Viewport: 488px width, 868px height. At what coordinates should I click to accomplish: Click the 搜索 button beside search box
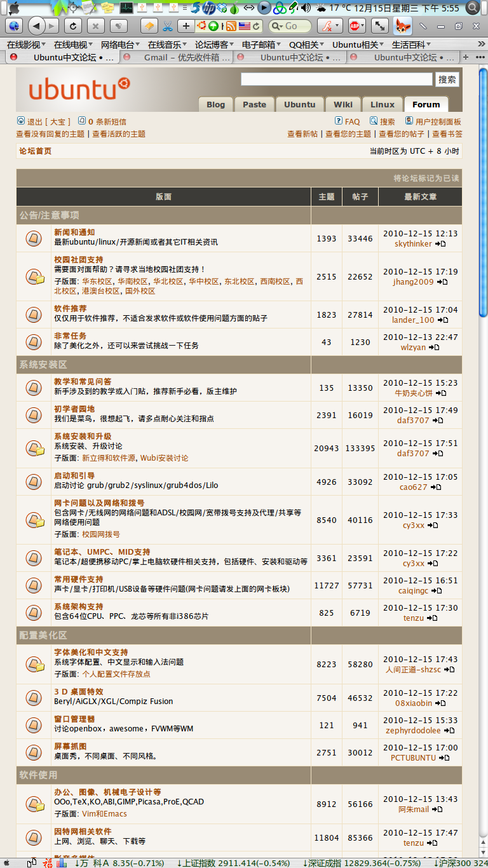(447, 79)
